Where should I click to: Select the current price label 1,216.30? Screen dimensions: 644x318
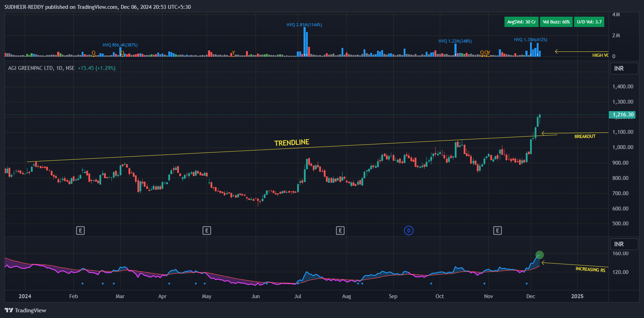pyautogui.click(x=623, y=115)
